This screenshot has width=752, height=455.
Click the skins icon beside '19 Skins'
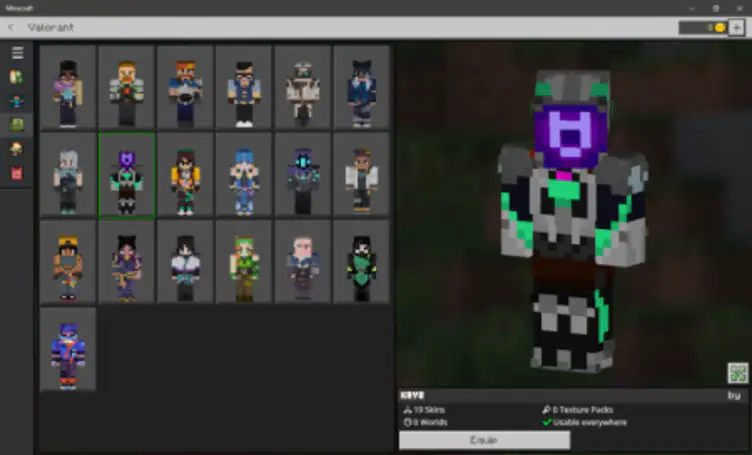point(408,410)
